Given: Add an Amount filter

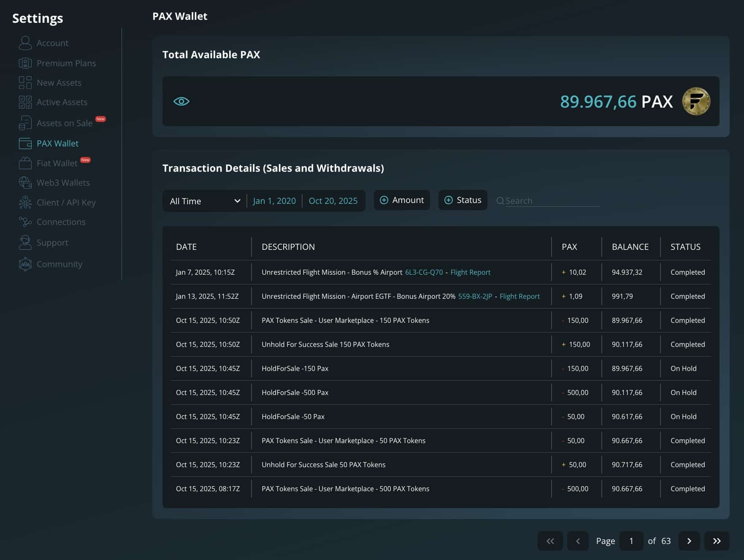Looking at the screenshot, I should click(x=402, y=200).
